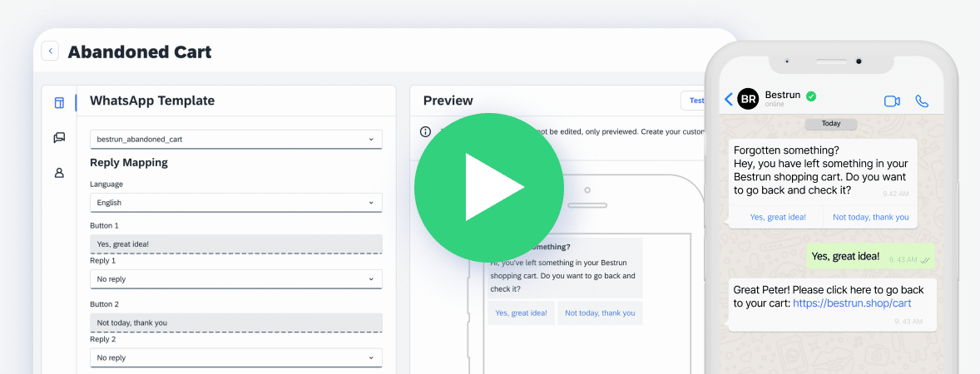Tap the 'Great Peter!' message bubble

click(x=833, y=305)
